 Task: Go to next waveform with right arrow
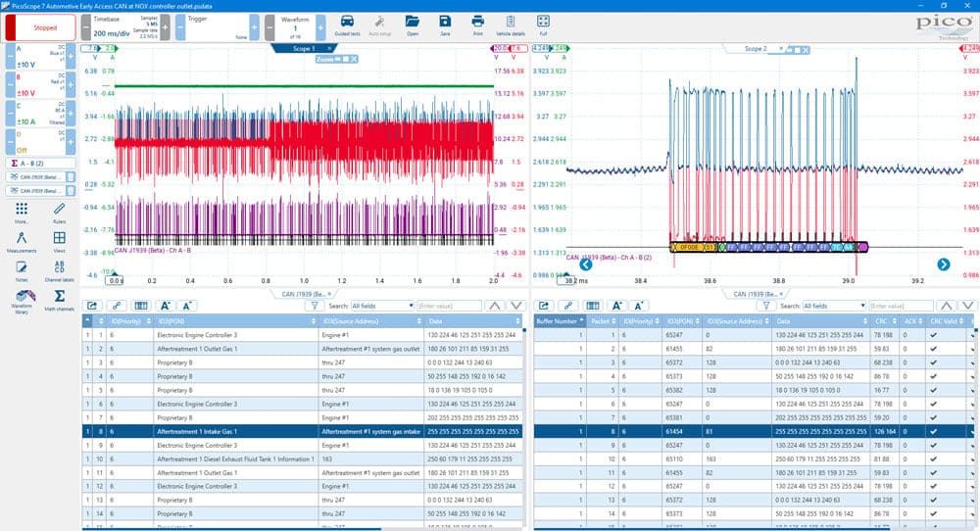click(943, 265)
